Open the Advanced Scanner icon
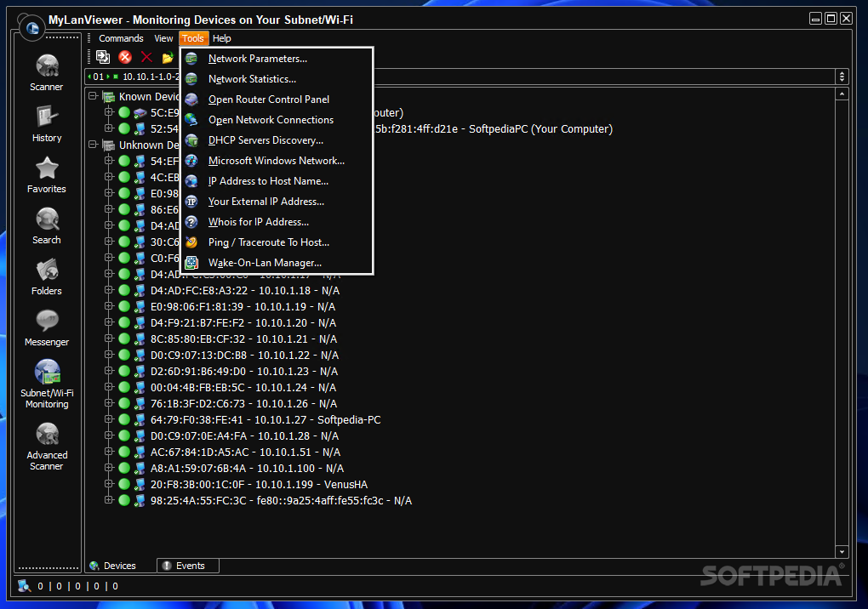Screen dimensions: 868x609 point(47,434)
